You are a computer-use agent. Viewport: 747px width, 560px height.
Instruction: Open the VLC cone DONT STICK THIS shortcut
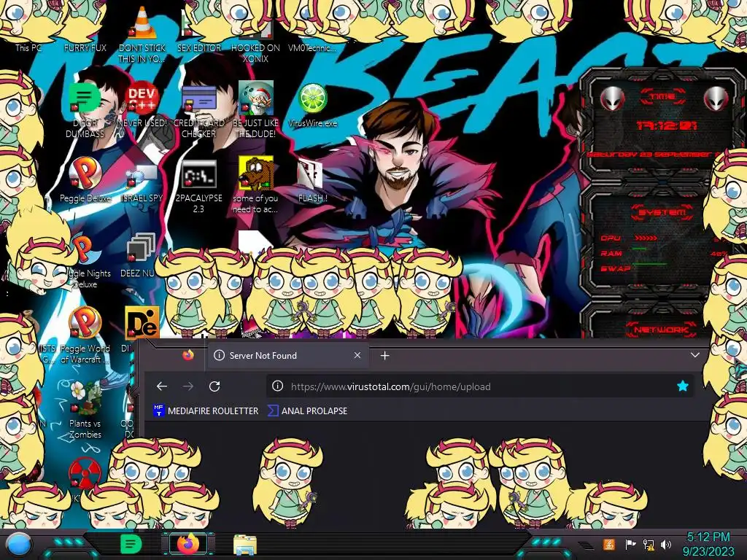point(142,34)
